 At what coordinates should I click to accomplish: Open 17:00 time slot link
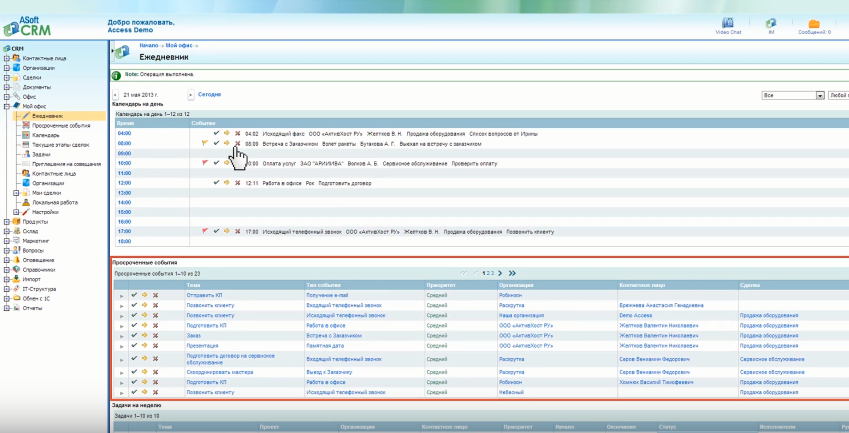[x=125, y=231]
